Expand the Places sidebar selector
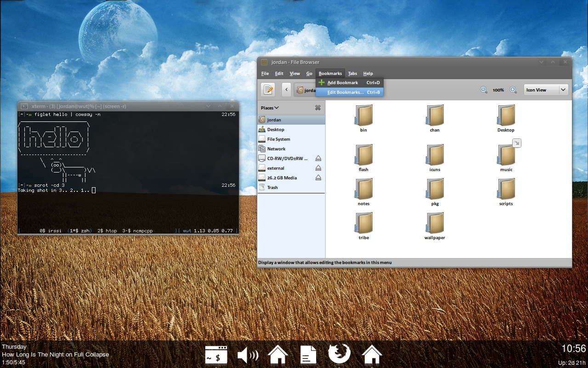 click(x=270, y=108)
